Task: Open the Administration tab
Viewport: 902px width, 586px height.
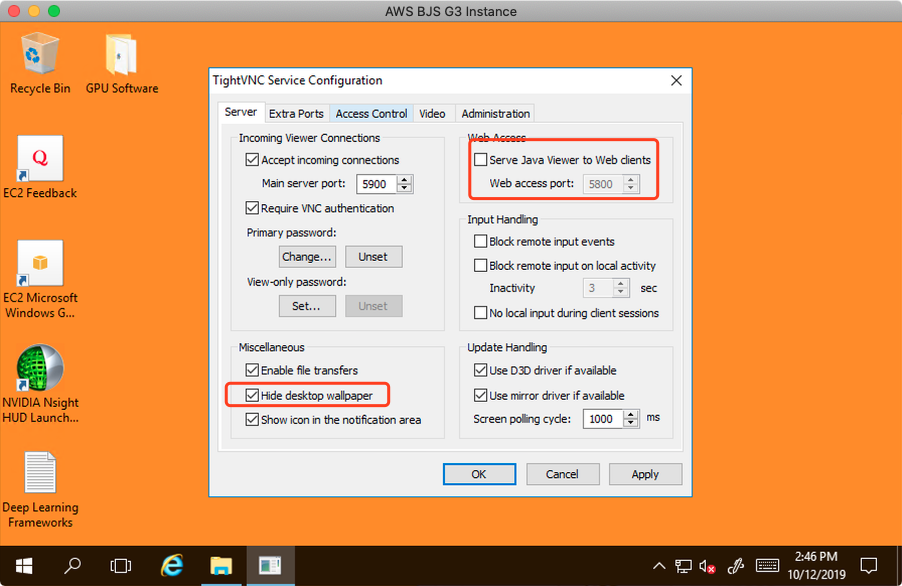Action: click(x=495, y=114)
